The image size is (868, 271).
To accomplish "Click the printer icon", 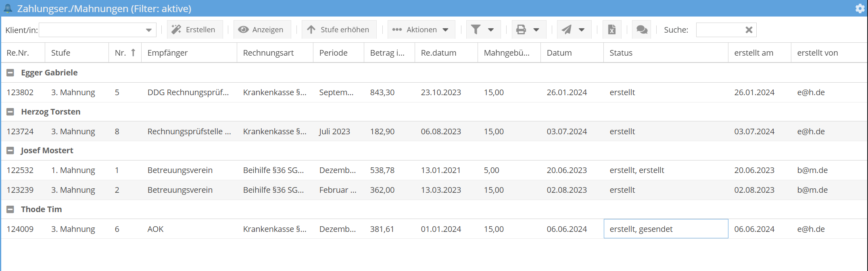I will click(x=521, y=30).
